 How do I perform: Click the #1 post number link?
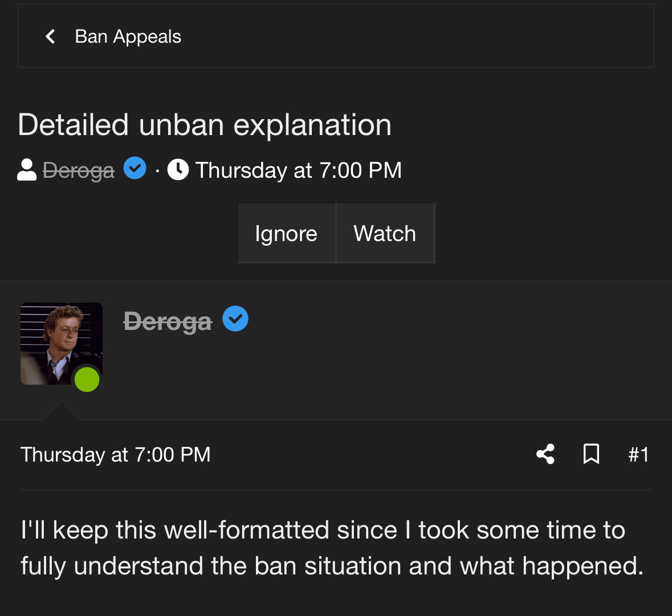tap(638, 455)
